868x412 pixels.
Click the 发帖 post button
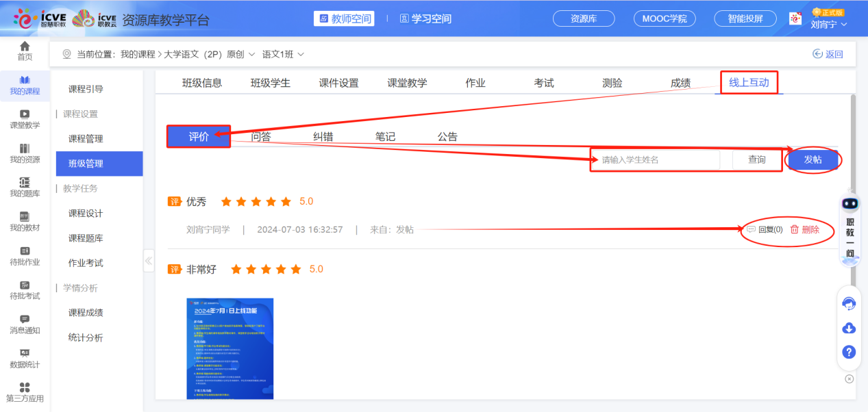pyautogui.click(x=813, y=159)
